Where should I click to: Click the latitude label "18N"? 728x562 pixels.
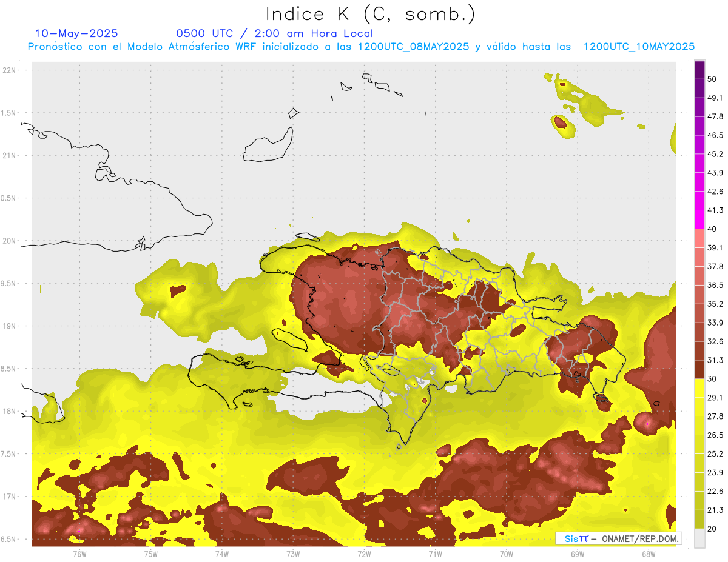pyautogui.click(x=10, y=411)
